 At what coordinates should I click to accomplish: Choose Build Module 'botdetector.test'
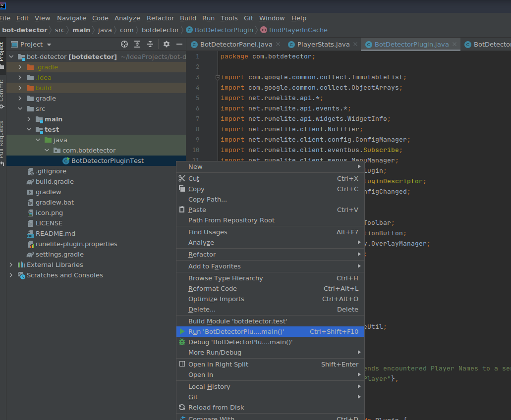coord(270,321)
